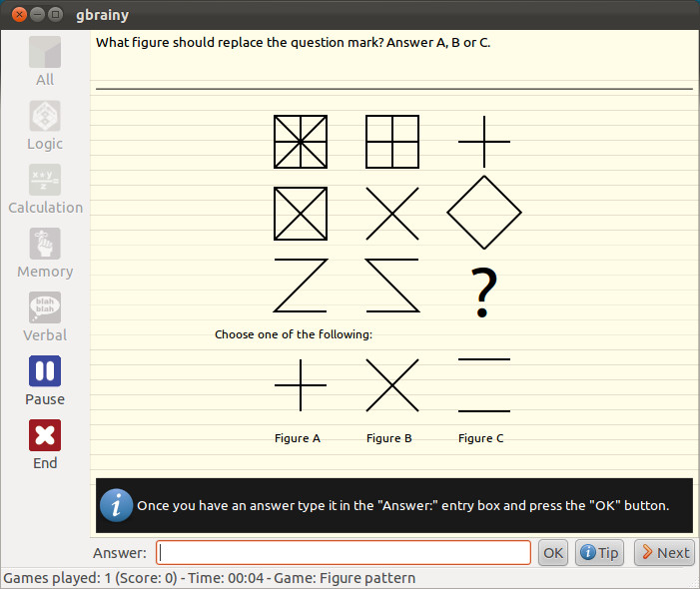Click Figure A plus sign option
The height and width of the screenshot is (589, 700).
(x=301, y=385)
